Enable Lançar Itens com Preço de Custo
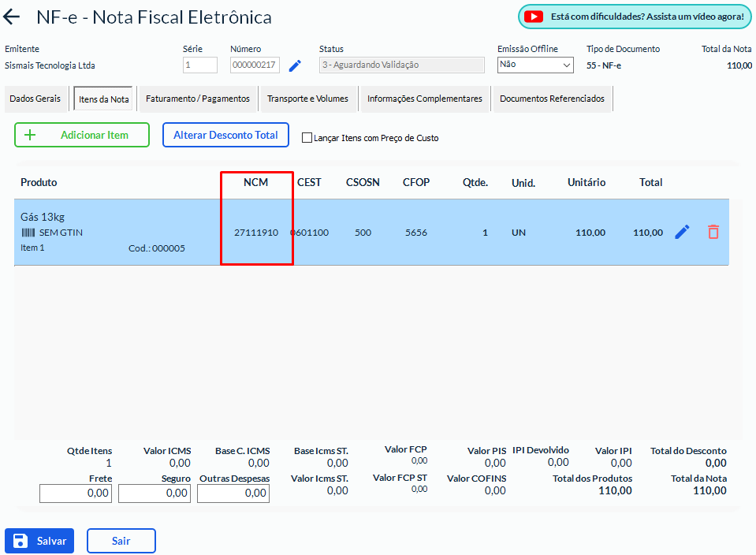 (x=307, y=138)
